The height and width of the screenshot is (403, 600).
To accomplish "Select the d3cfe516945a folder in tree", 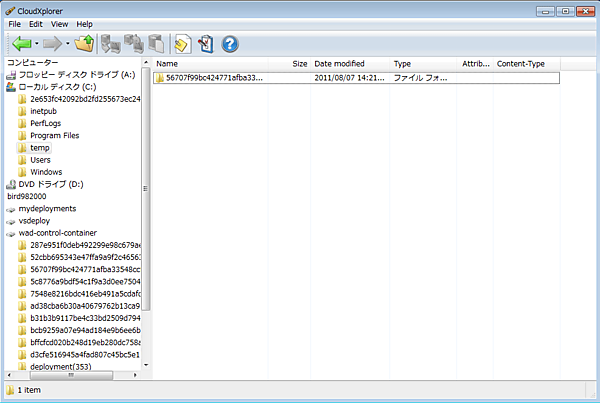I will tap(79, 355).
